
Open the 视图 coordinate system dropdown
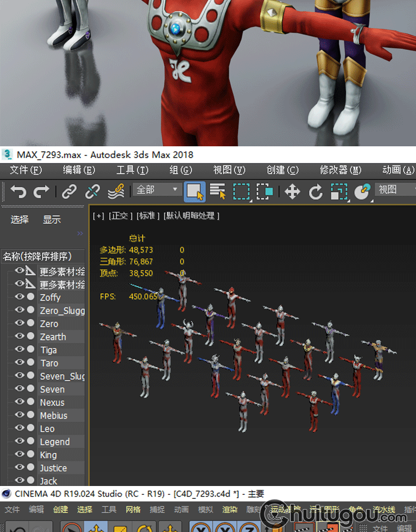tap(395, 190)
